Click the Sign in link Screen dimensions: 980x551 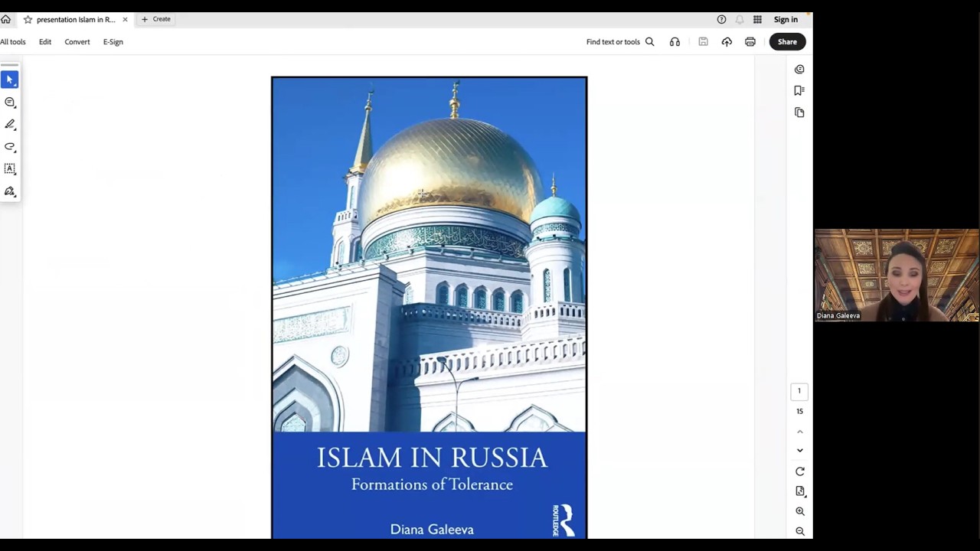pyautogui.click(x=786, y=19)
